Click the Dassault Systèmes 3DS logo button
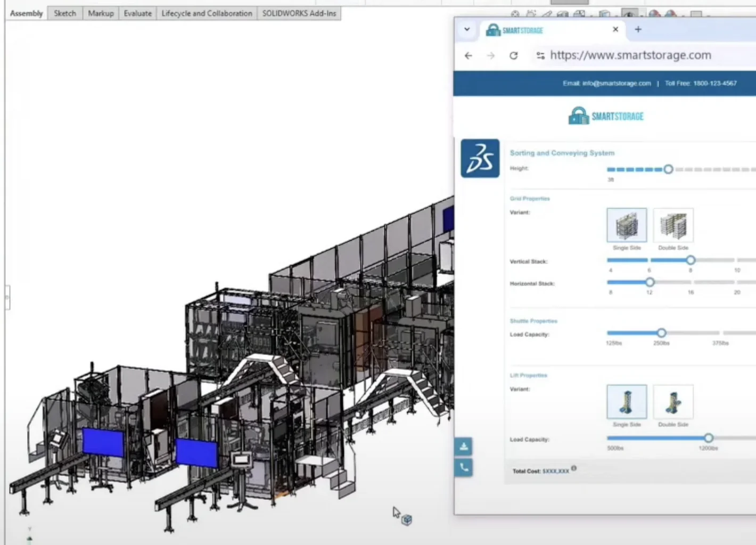756x545 pixels. coord(480,158)
